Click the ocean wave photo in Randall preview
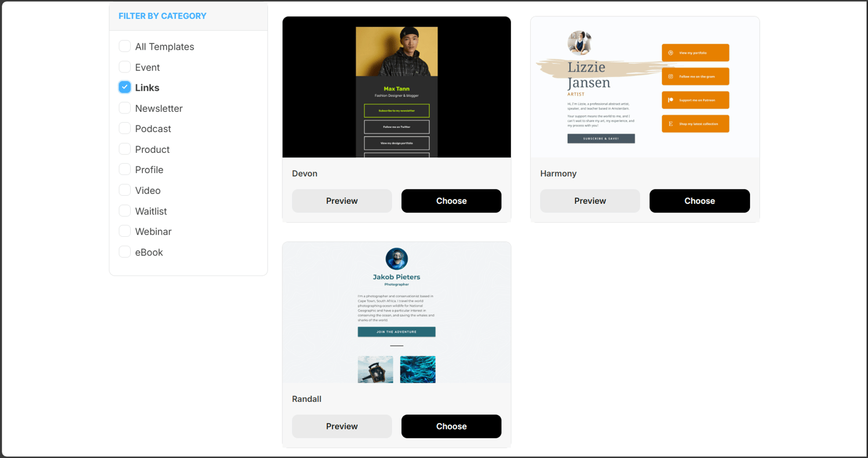This screenshot has width=868, height=458. pyautogui.click(x=417, y=369)
